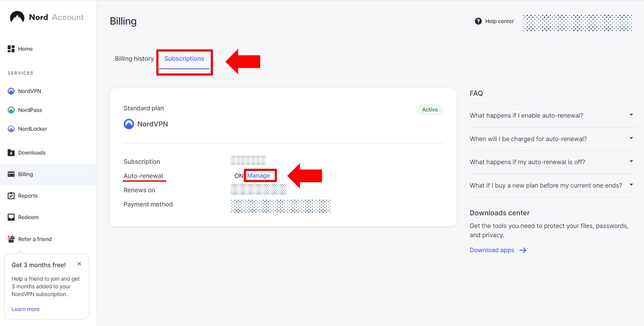Image resolution: width=644 pixels, height=326 pixels.
Task: Click the Download apps arrow icon
Action: (522, 250)
